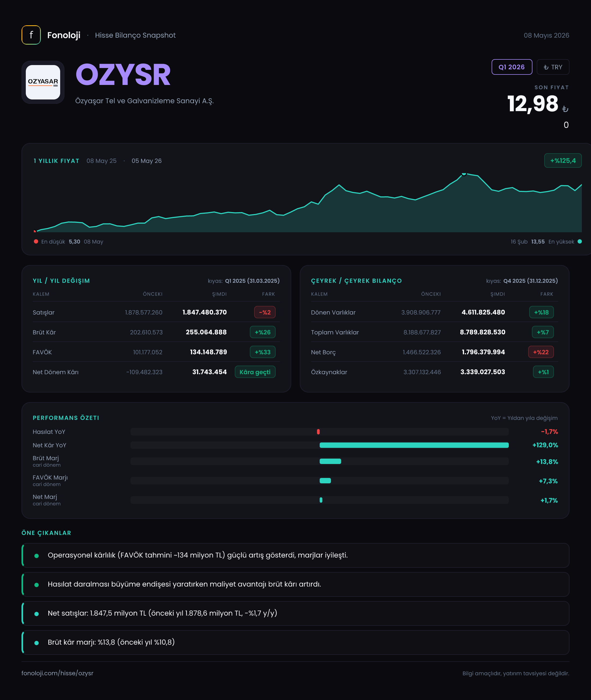Click the 5,30 lowest price value

[74, 242]
